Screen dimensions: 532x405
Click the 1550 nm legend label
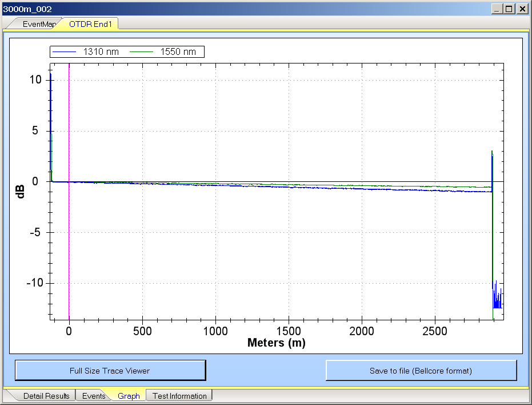178,52
